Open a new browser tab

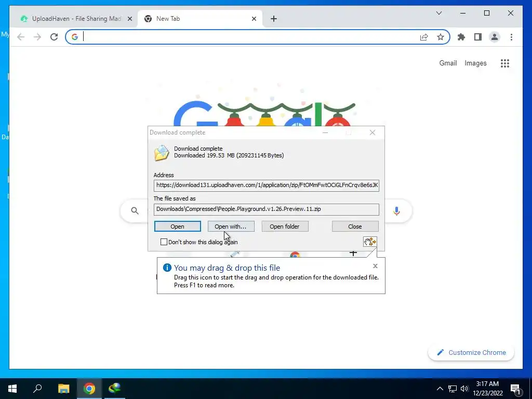point(274,19)
